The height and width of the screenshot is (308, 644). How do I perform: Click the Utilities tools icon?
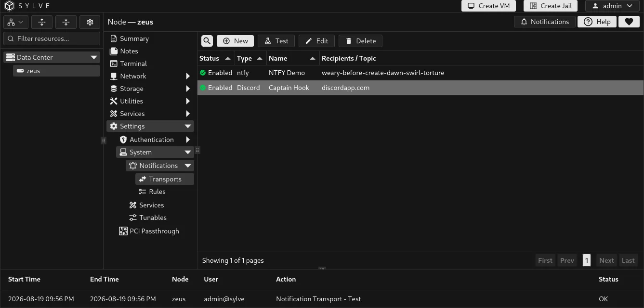pyautogui.click(x=114, y=101)
